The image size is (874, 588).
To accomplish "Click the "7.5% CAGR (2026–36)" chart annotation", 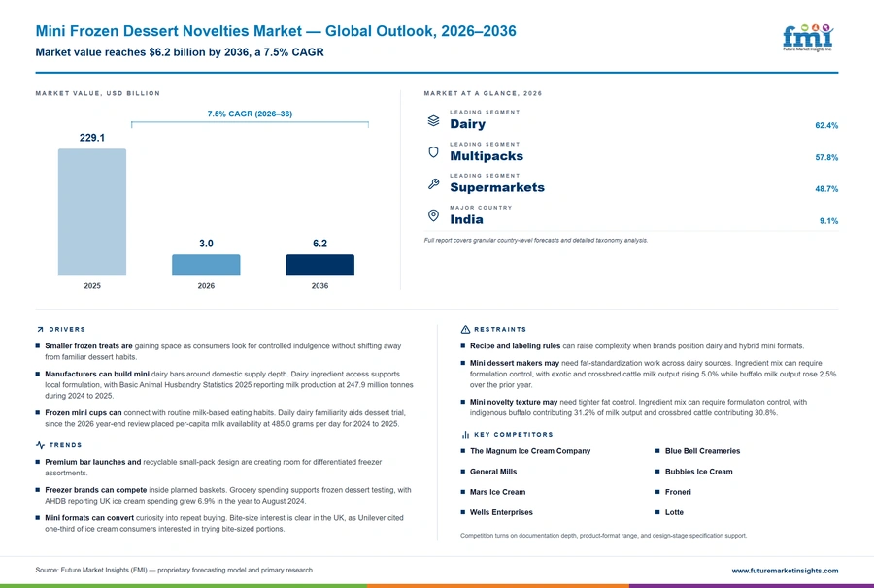I will [250, 114].
